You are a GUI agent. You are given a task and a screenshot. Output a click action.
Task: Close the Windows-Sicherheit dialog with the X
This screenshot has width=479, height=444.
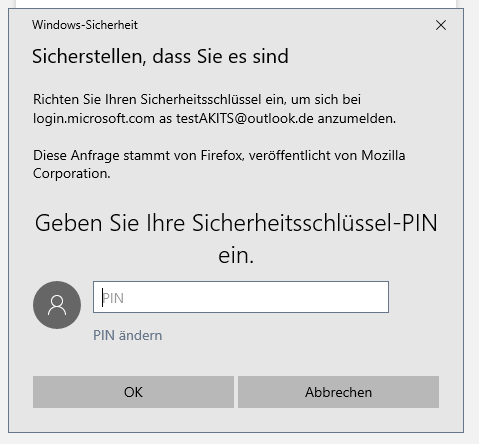click(441, 25)
